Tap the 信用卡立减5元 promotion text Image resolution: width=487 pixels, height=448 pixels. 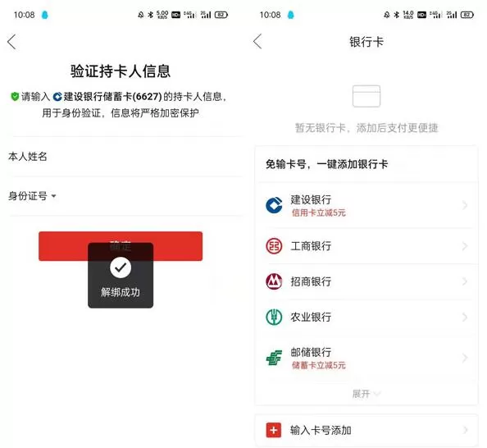coord(319,213)
